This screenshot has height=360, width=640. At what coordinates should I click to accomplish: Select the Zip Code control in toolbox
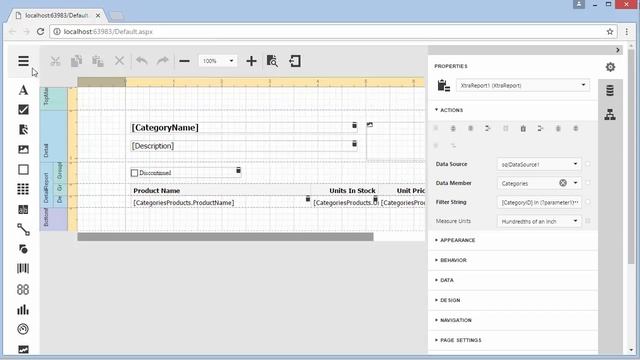[23, 289]
